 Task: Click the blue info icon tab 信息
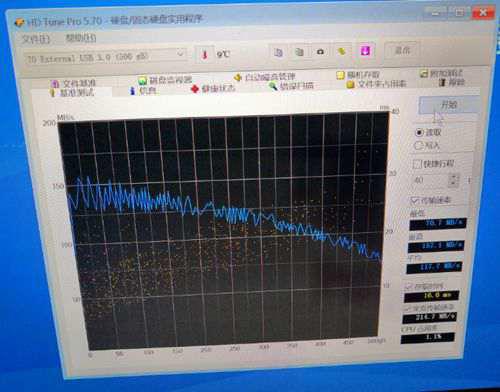coord(132,91)
